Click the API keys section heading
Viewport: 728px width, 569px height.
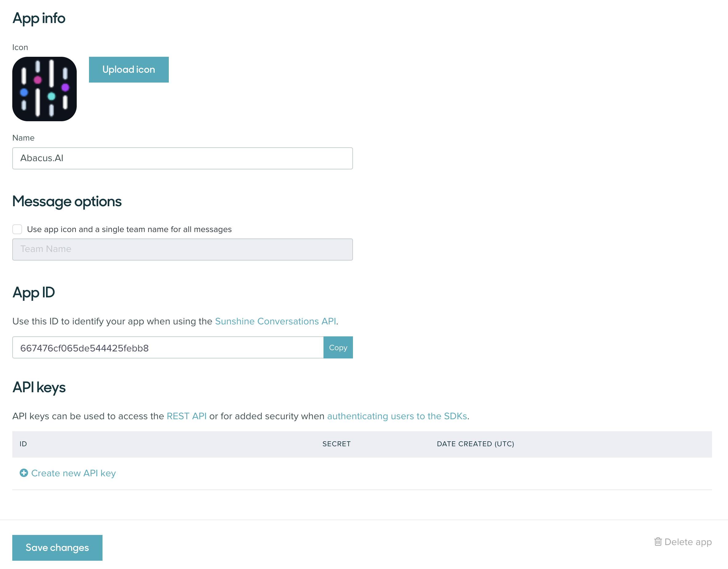point(39,387)
